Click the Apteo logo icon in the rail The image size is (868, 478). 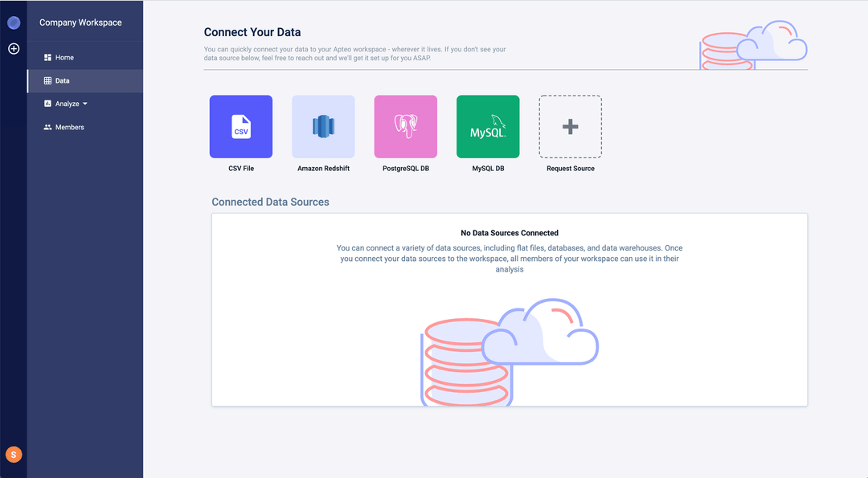14,22
